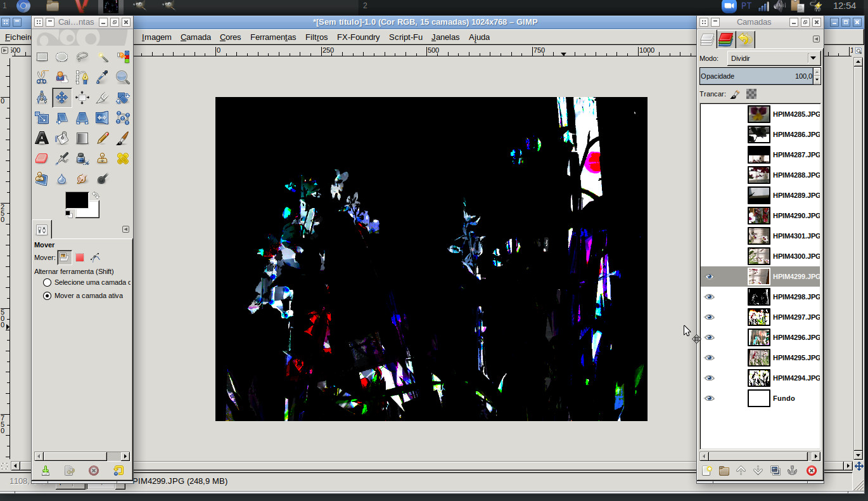The image size is (868, 501).
Task: Open the Filtros menu
Action: point(317,37)
